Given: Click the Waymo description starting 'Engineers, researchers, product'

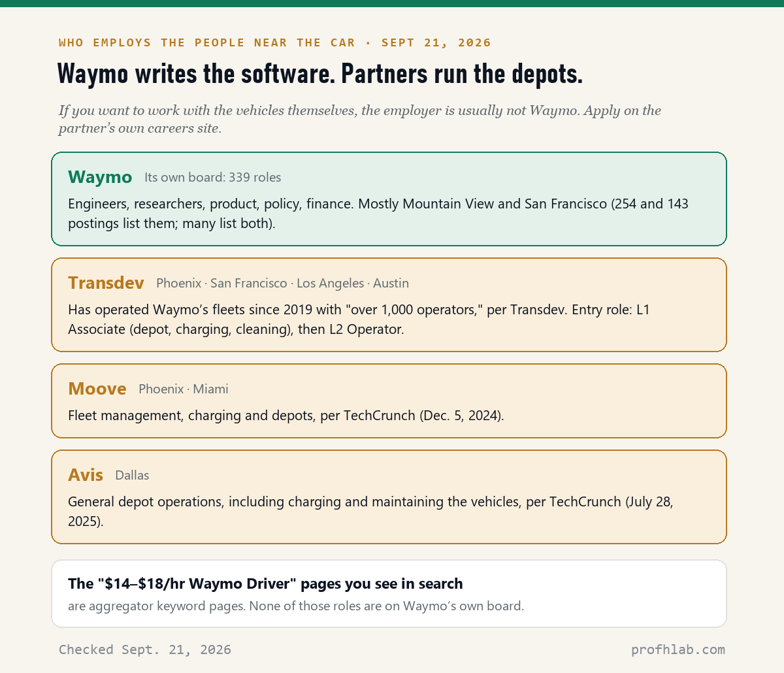Looking at the screenshot, I should [x=378, y=214].
